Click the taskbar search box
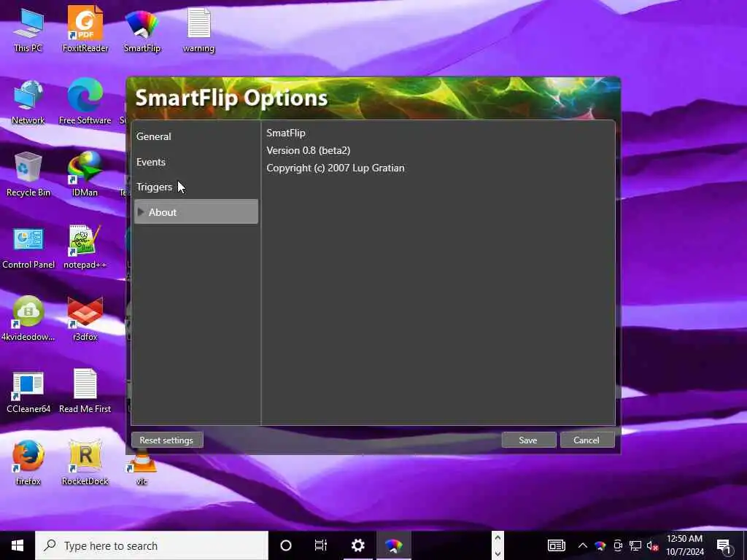Screen dimensions: 747x560 pyautogui.click(x=152, y=545)
